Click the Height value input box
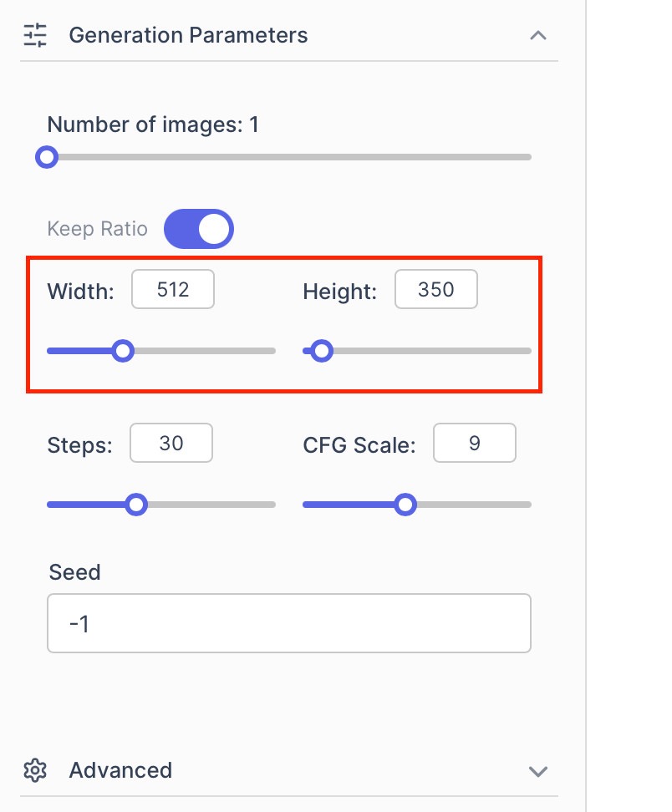 (436, 290)
